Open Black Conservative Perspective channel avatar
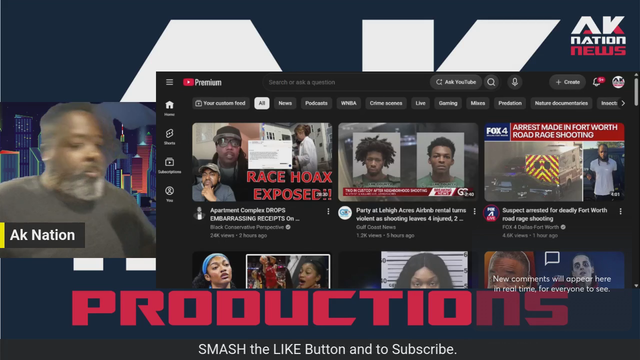The image size is (640, 360). coord(199,213)
